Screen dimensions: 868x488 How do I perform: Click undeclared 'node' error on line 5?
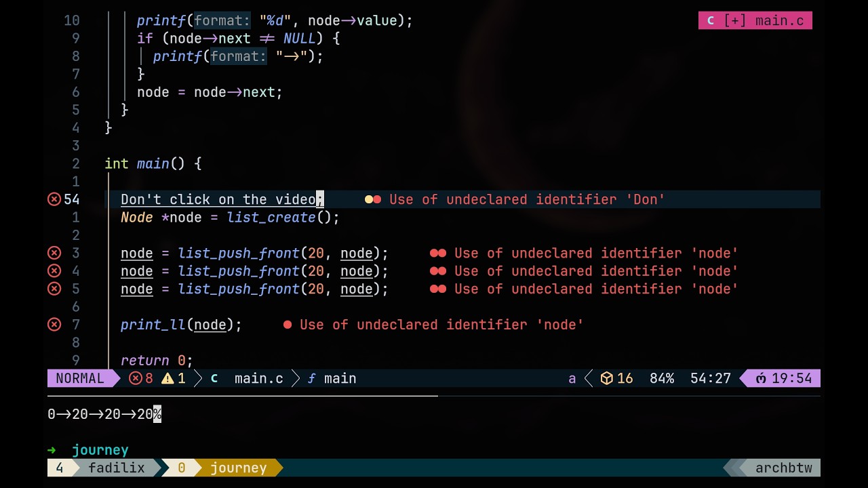pos(597,289)
